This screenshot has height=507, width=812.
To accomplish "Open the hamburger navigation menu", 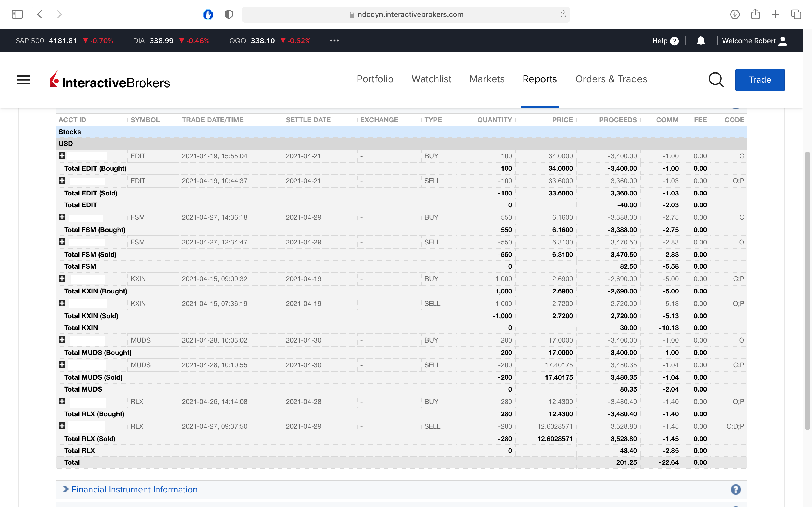I will (x=23, y=80).
